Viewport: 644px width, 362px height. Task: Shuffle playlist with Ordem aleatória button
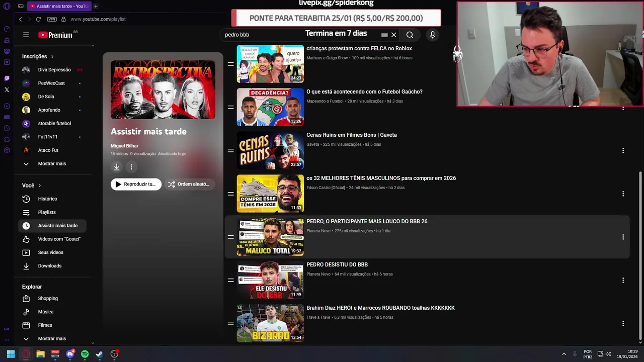coord(190,184)
